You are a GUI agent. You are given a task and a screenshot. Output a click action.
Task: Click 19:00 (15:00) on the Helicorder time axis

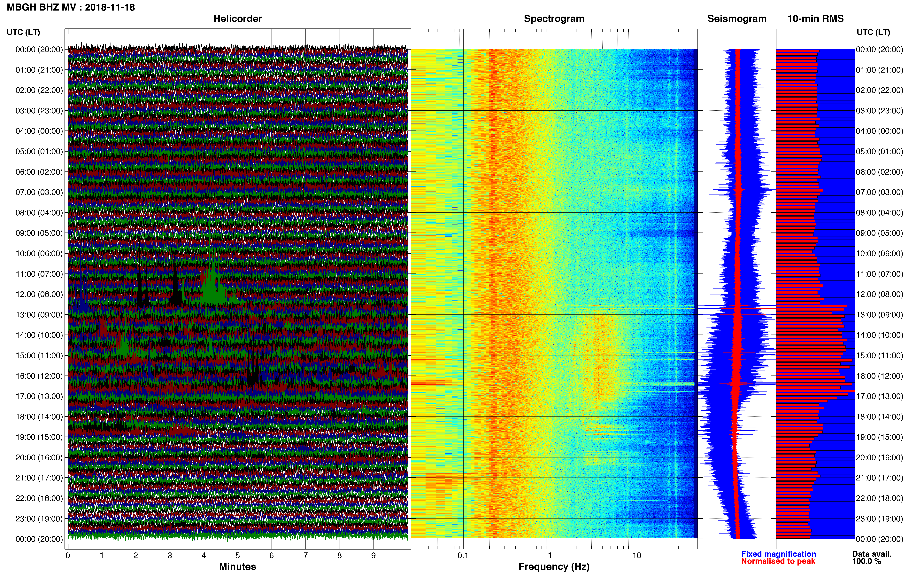click(39, 437)
